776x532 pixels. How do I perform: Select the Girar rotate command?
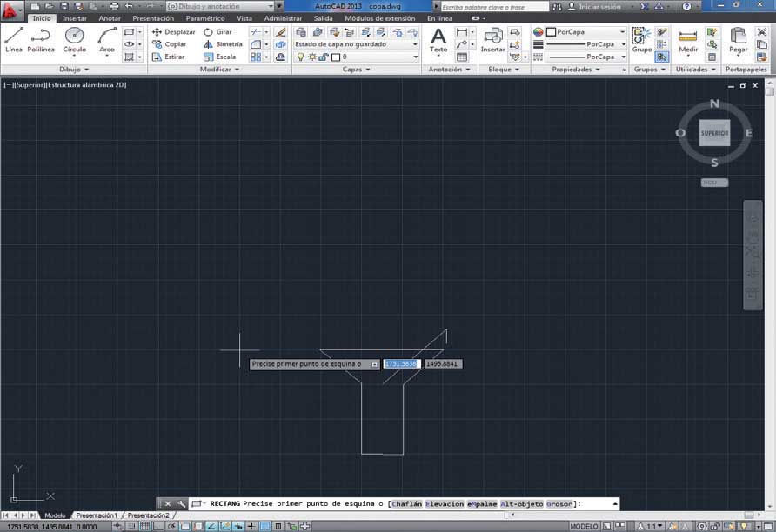(217, 31)
